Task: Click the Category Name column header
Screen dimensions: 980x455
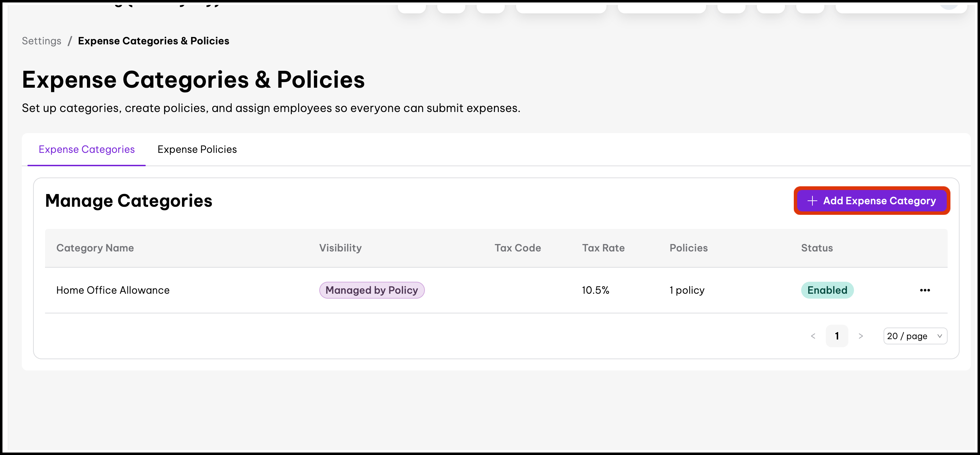Action: [x=95, y=248]
